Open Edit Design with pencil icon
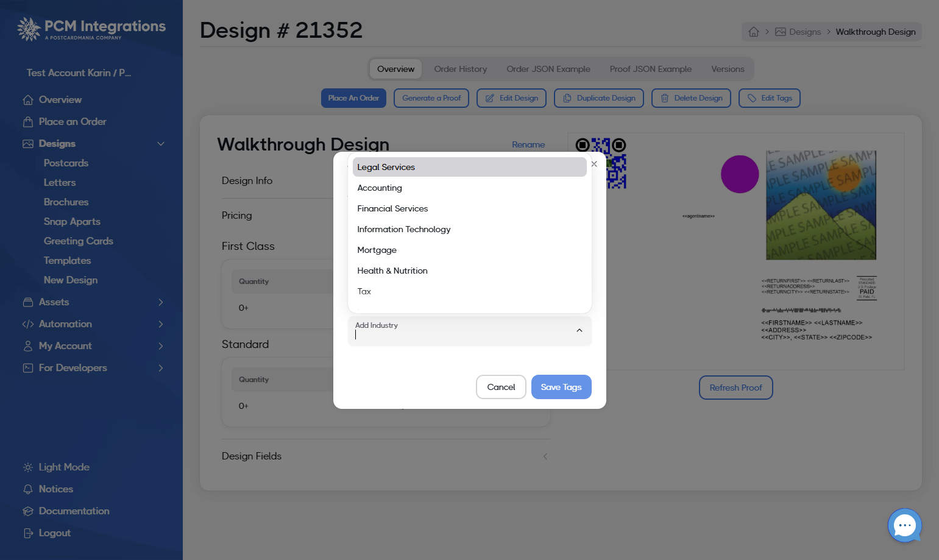This screenshot has width=939, height=560. 511,98
